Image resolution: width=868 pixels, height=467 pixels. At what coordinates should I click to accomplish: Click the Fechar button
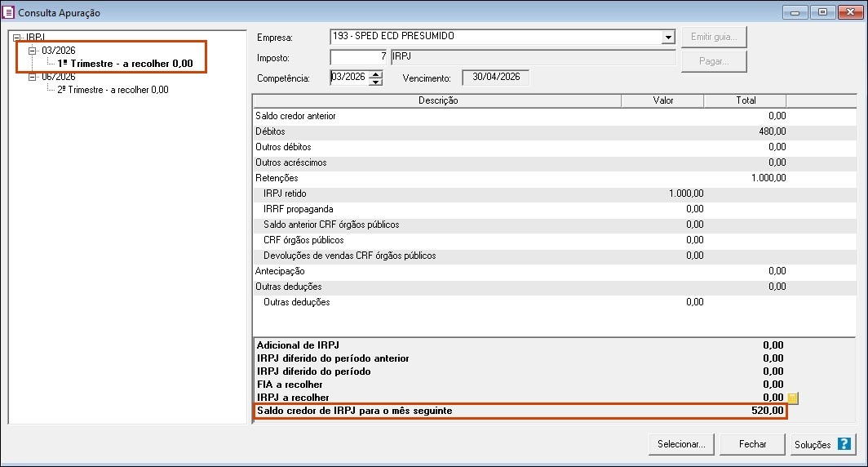[753, 444]
